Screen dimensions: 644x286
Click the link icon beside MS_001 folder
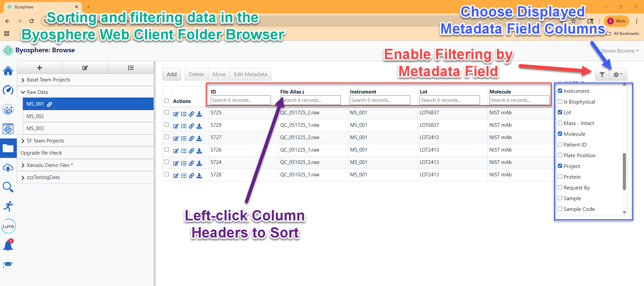50,104
